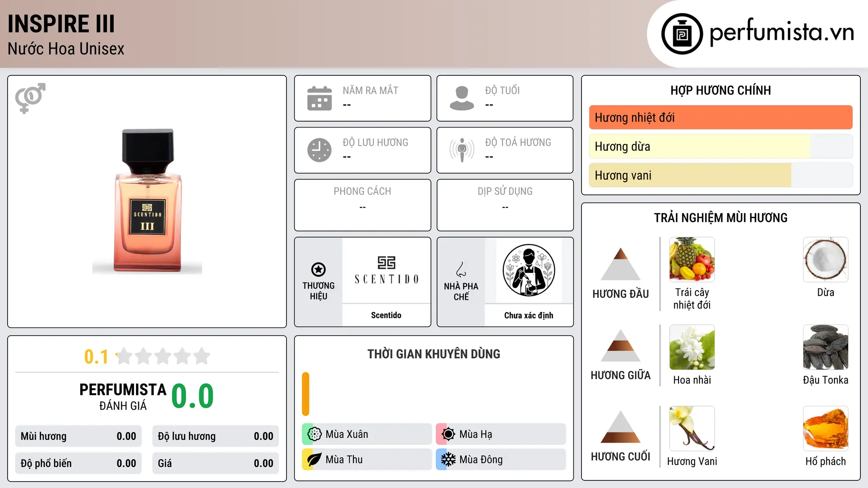The width and height of the screenshot is (868, 488).
Task: Click the Hương vani accord bar
Action: 721,175
